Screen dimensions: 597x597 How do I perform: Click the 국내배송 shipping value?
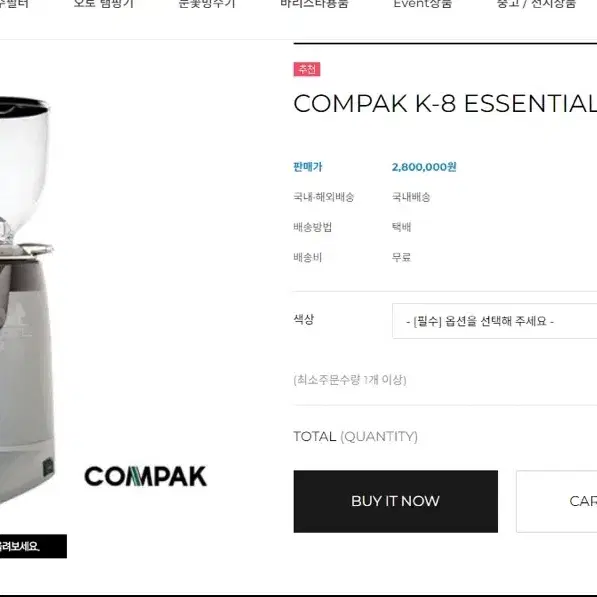(x=411, y=197)
